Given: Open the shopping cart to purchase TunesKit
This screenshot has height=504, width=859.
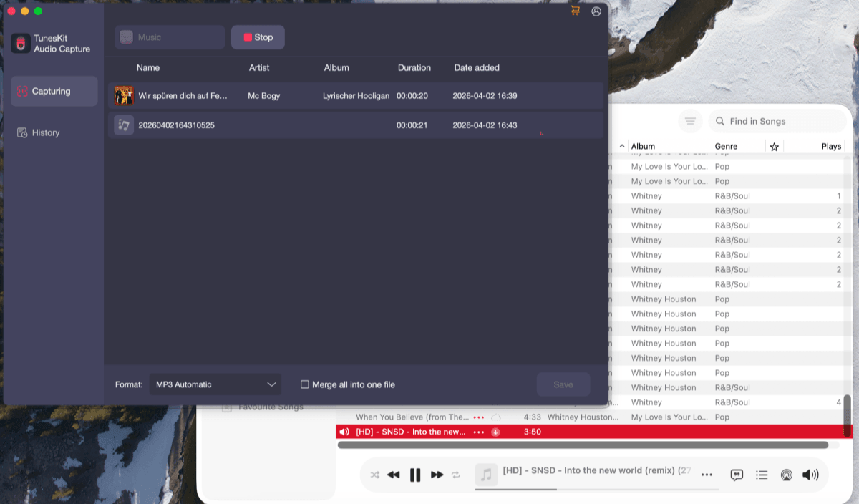Looking at the screenshot, I should 575,11.
